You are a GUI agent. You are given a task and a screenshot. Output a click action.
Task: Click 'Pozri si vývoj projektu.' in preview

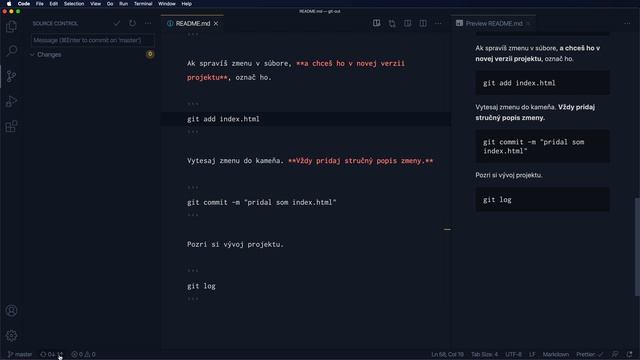tap(509, 175)
